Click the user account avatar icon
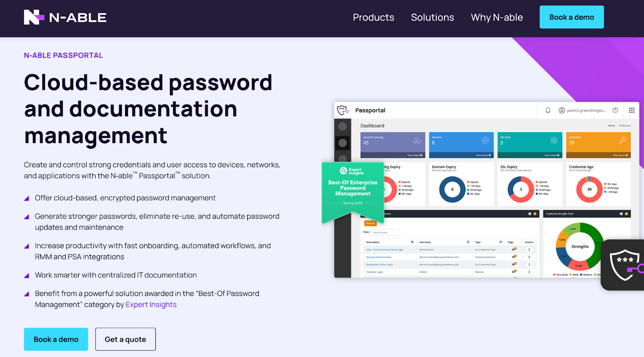 (x=562, y=110)
